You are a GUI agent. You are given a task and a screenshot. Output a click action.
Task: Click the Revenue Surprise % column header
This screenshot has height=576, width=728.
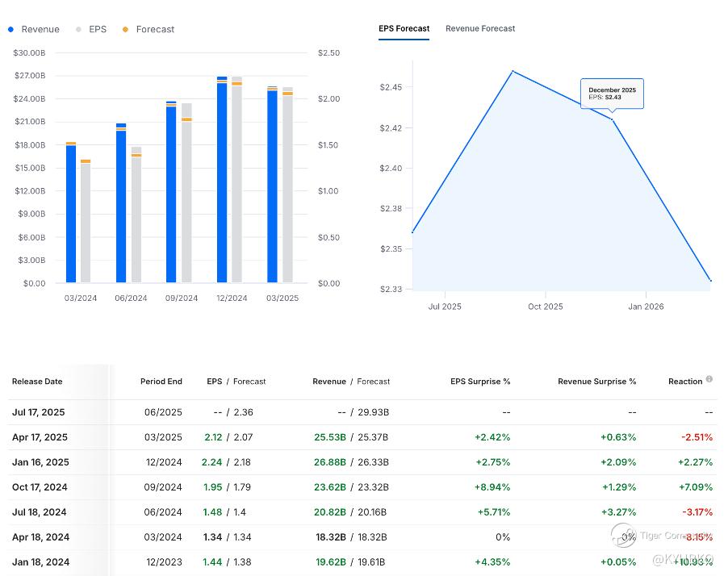(x=596, y=382)
